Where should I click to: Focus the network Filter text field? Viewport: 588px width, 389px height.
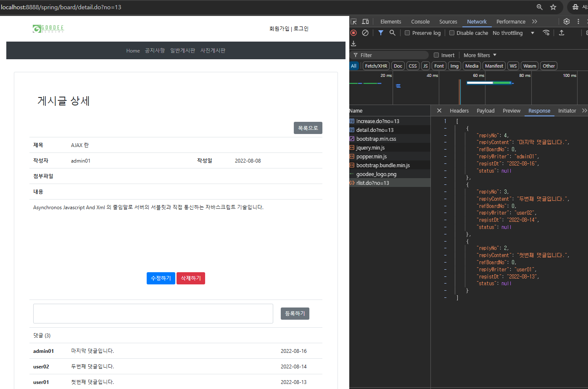pos(389,55)
